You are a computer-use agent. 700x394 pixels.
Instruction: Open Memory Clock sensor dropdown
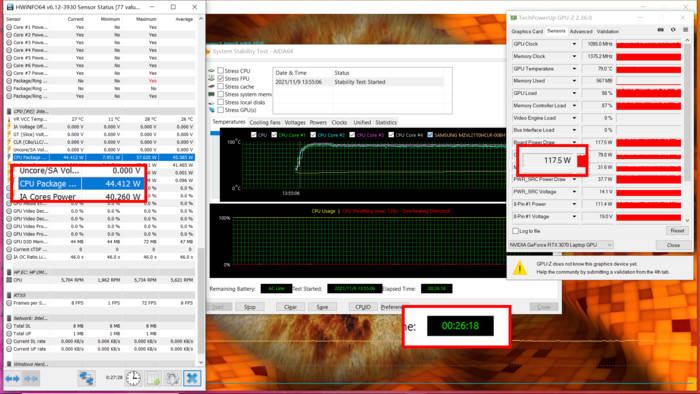pyautogui.click(x=574, y=57)
